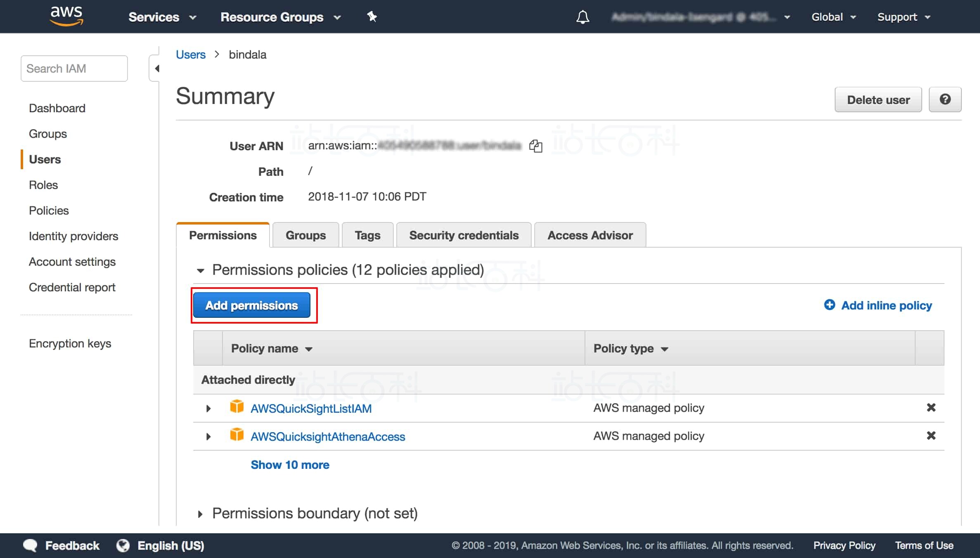This screenshot has height=558, width=980.
Task: Open the Services dropdown menu
Action: (x=162, y=17)
